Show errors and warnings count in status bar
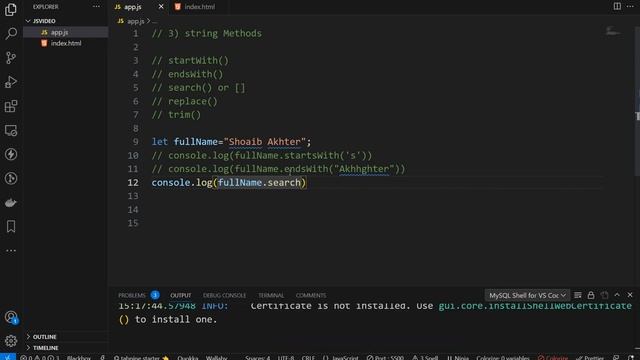Screen dimensions: 640x360 click(40, 358)
